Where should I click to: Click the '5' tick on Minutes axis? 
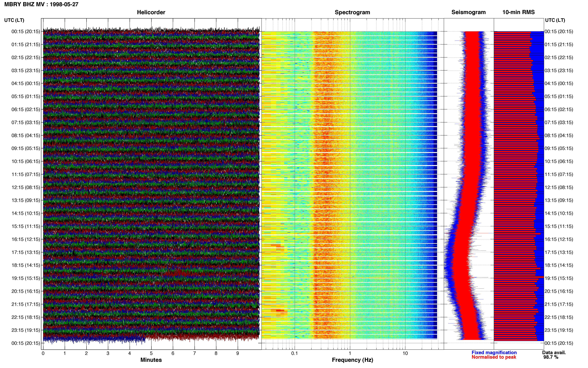coord(151,353)
